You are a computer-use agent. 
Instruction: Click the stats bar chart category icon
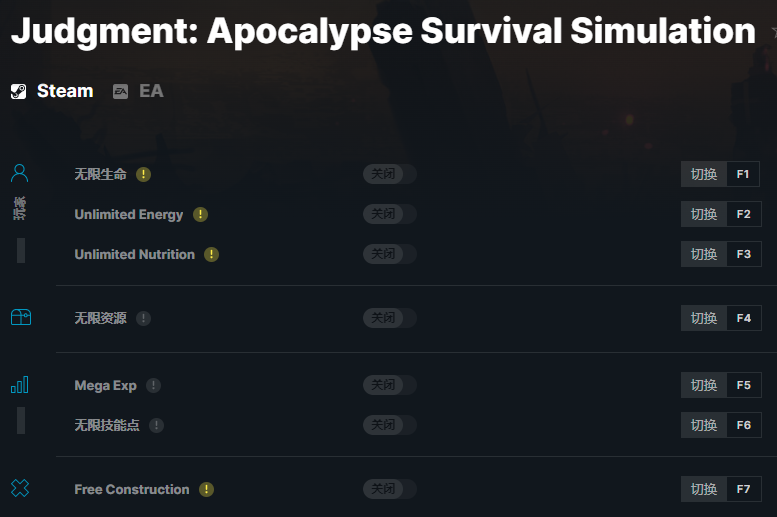20,384
